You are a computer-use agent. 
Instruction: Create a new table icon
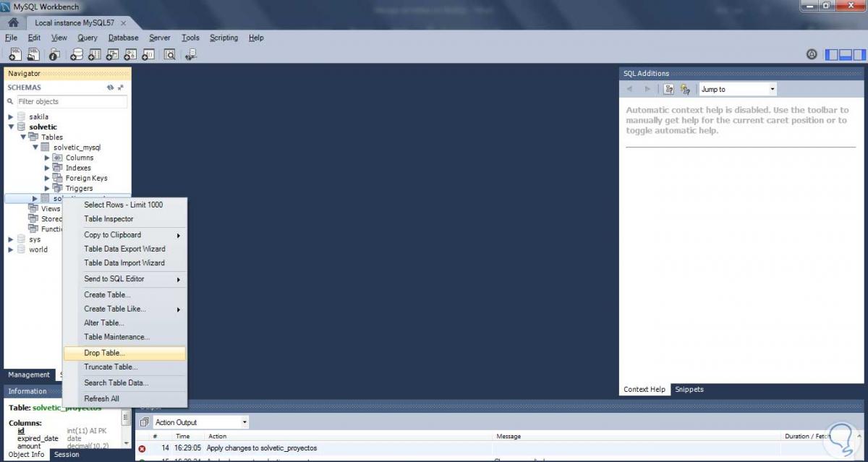pyautogui.click(x=95, y=54)
